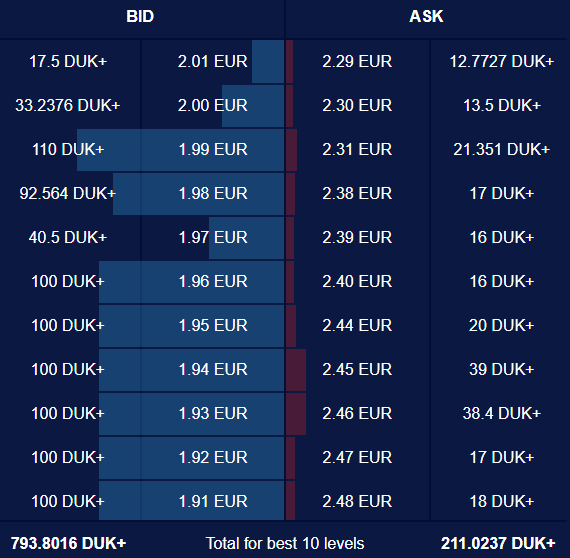Click the BID column header

140,16
